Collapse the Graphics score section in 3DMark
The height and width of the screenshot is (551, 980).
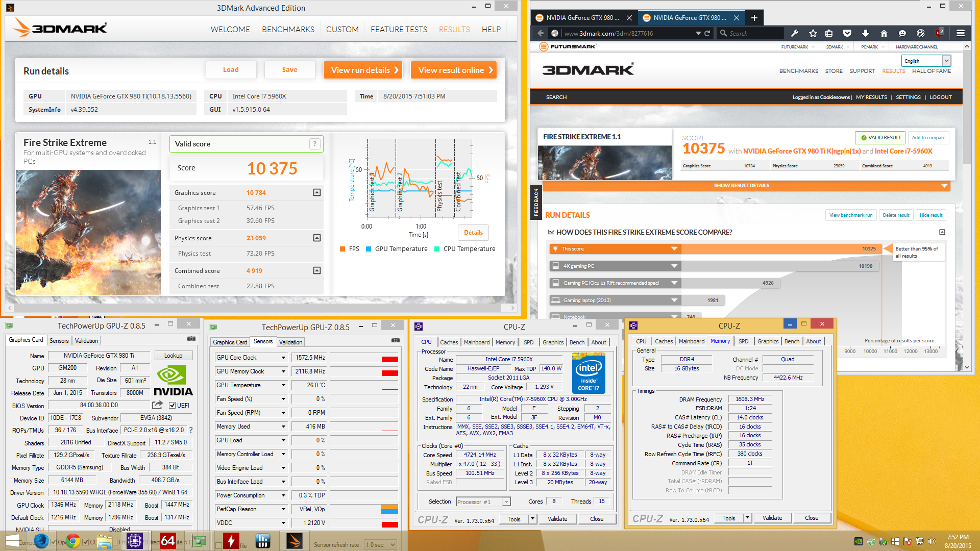pyautogui.click(x=317, y=192)
